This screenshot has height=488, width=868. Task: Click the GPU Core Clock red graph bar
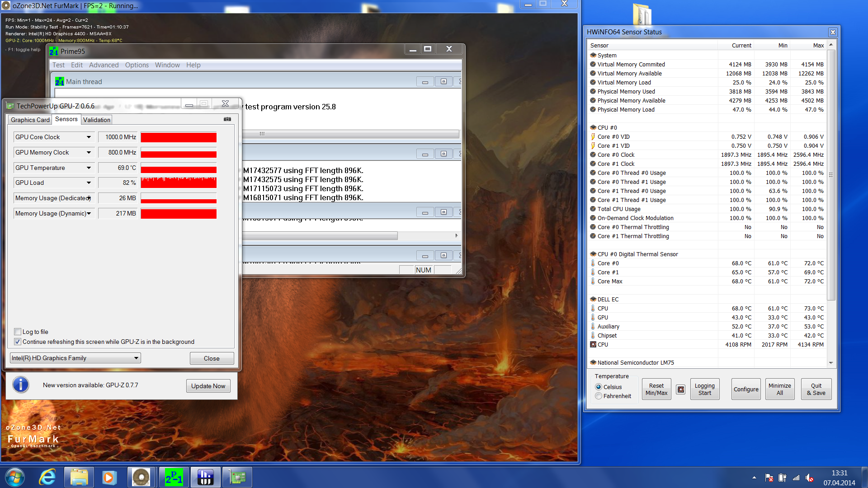pyautogui.click(x=179, y=137)
